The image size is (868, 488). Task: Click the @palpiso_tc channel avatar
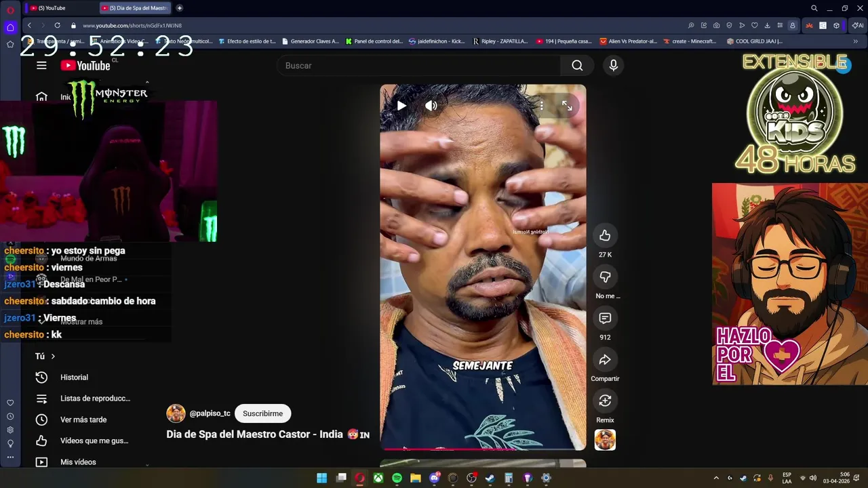click(176, 413)
